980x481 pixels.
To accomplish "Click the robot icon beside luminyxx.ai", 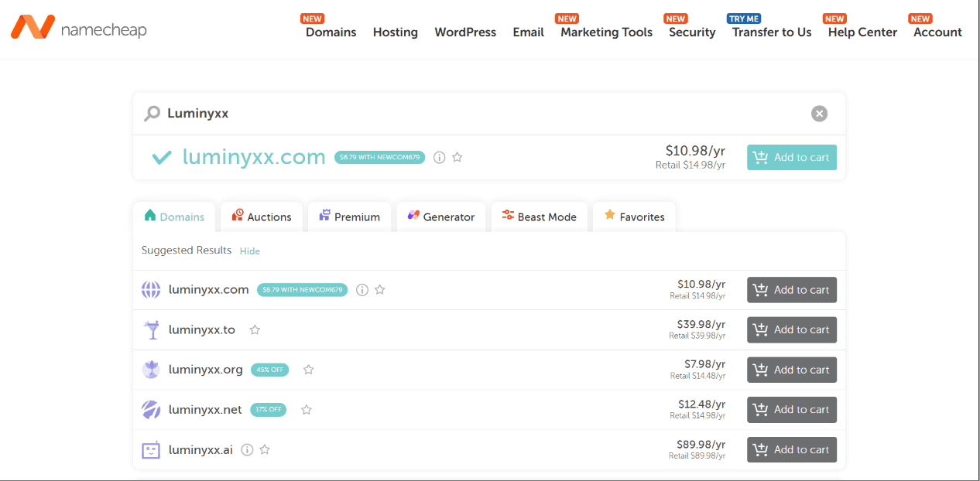I will click(x=151, y=449).
